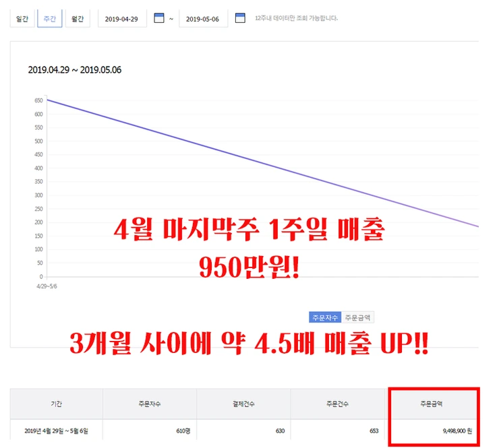
Task: Switch to the 일간 daily view
Action: [x=22, y=18]
